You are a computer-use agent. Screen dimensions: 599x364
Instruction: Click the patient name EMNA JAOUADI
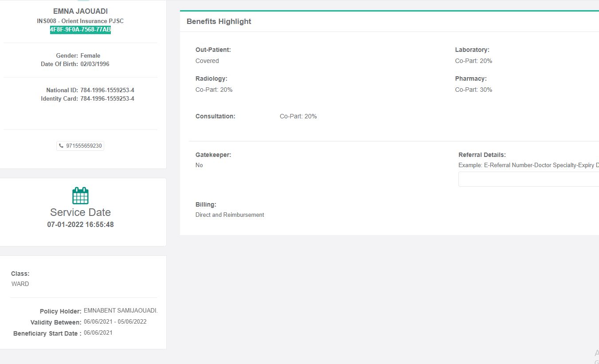80,12
